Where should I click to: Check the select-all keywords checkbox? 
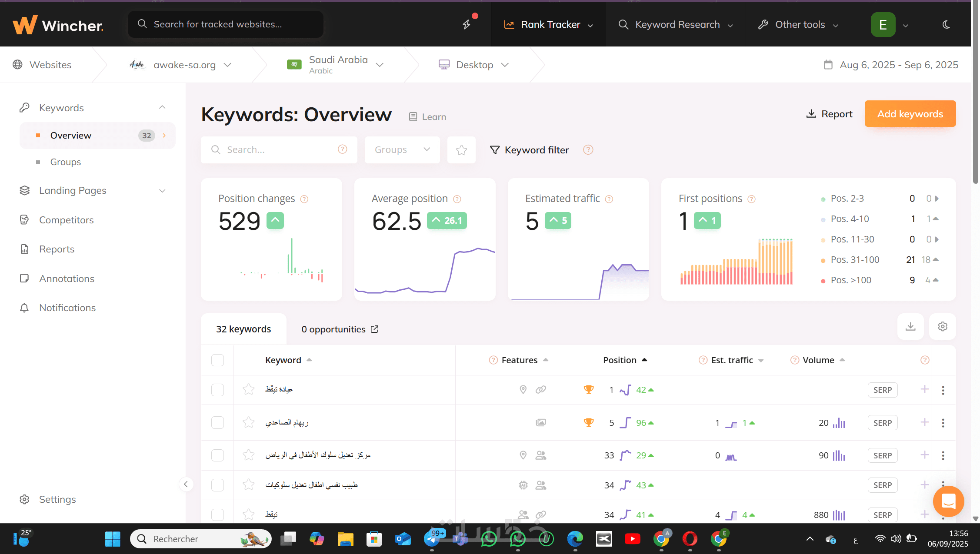217,360
